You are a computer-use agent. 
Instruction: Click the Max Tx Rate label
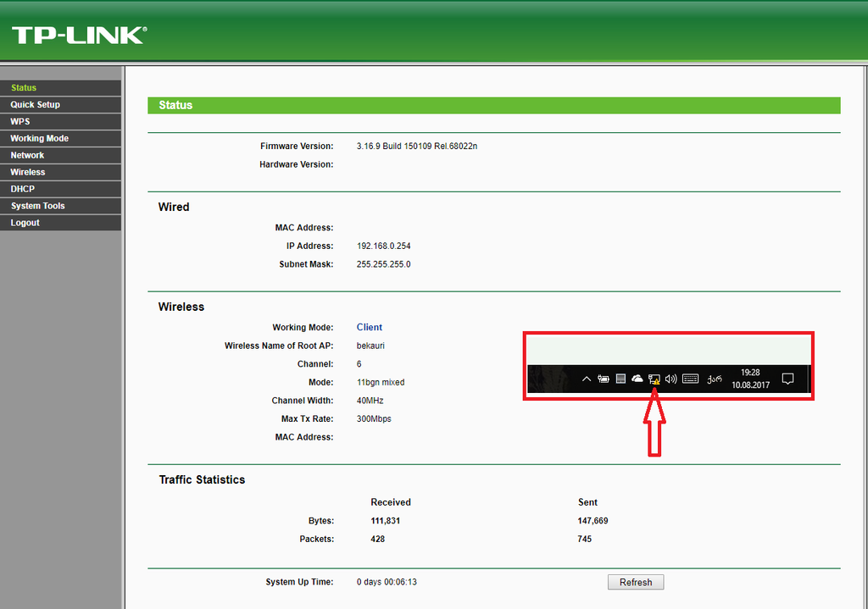(x=307, y=418)
